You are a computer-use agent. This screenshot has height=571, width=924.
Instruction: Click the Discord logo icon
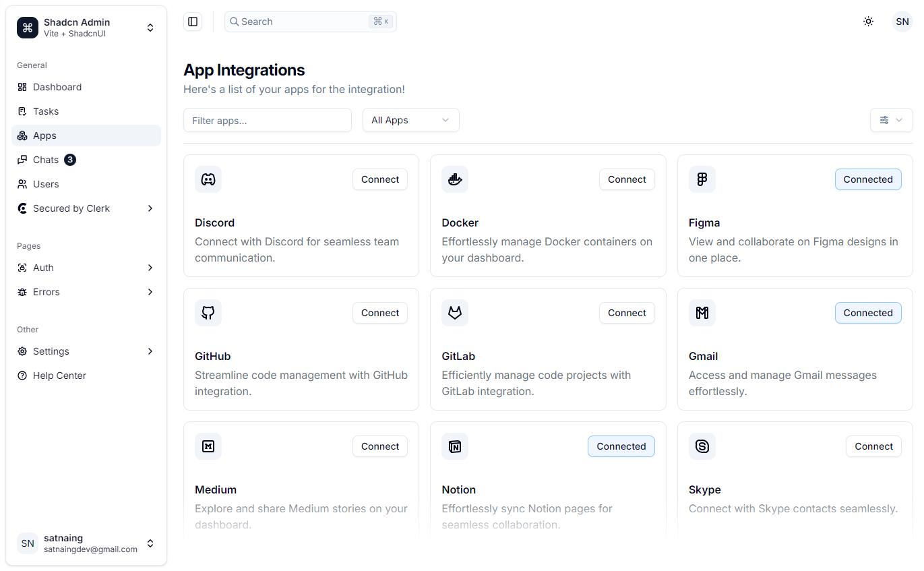[208, 179]
